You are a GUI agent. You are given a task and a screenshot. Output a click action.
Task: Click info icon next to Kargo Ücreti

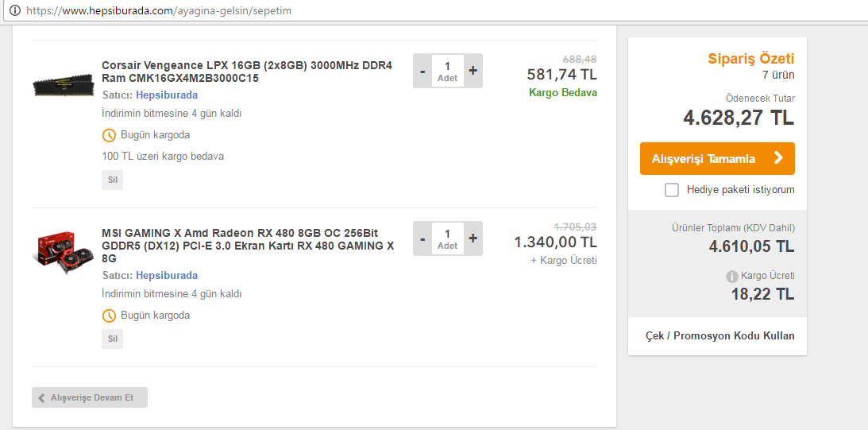[x=732, y=277]
